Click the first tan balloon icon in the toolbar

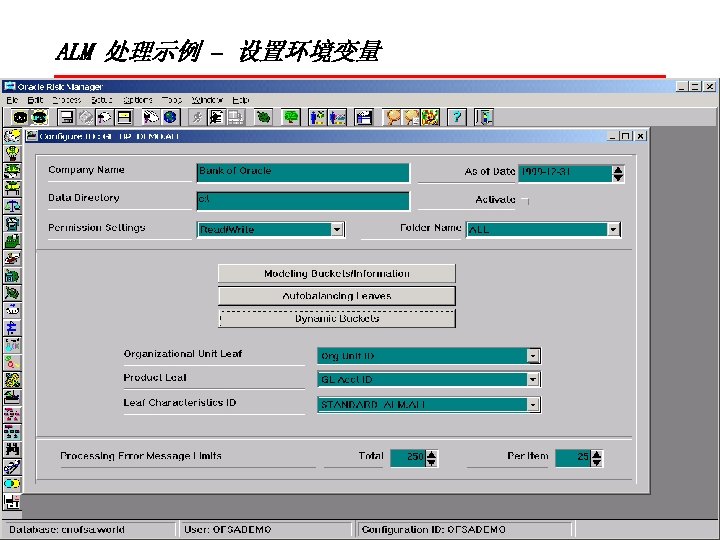pos(392,118)
